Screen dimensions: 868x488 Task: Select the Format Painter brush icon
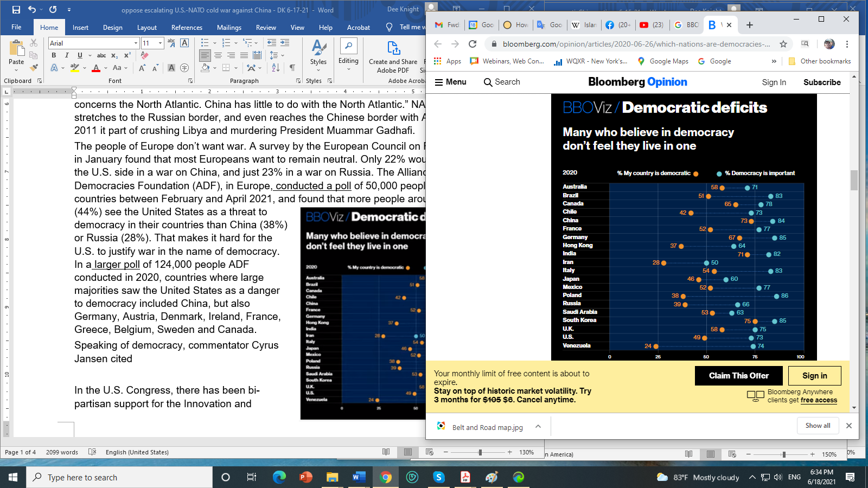[x=34, y=68]
